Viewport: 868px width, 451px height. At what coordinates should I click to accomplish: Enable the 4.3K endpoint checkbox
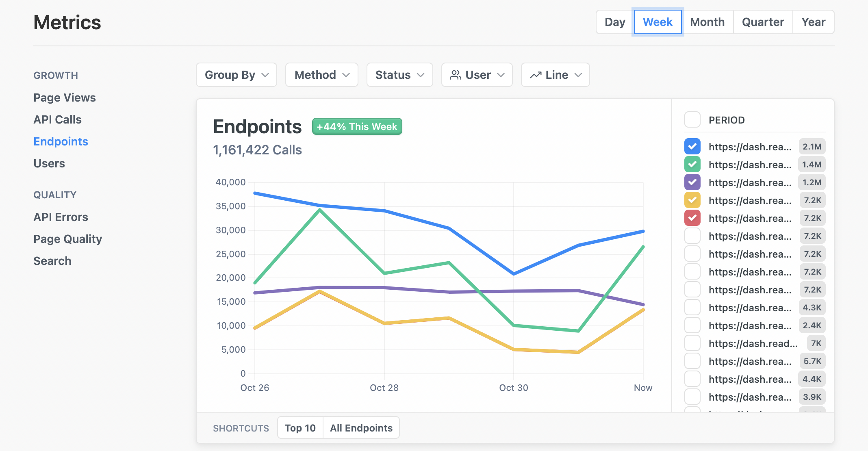(x=692, y=308)
